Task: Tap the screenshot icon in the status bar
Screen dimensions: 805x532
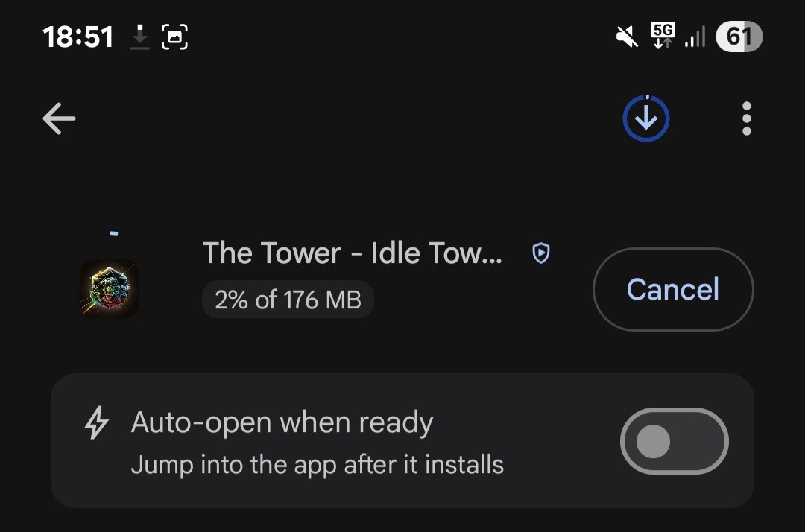Action: (174, 35)
